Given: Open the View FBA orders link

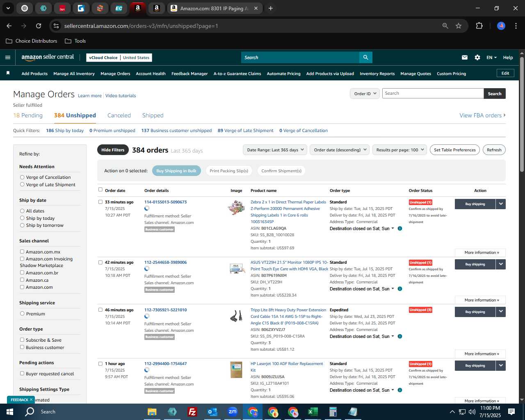Looking at the screenshot, I should coord(482,115).
